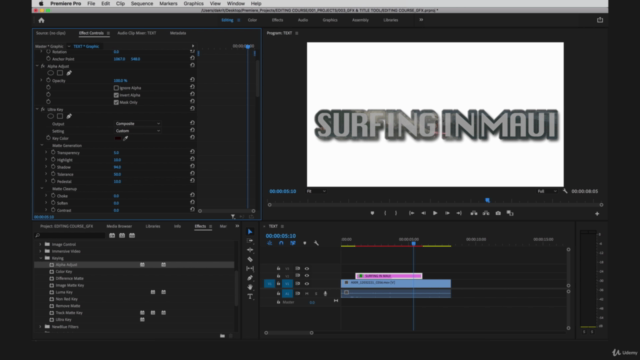Create rectangle mask under Ultra Key
The height and width of the screenshot is (360, 640).
tap(60, 116)
